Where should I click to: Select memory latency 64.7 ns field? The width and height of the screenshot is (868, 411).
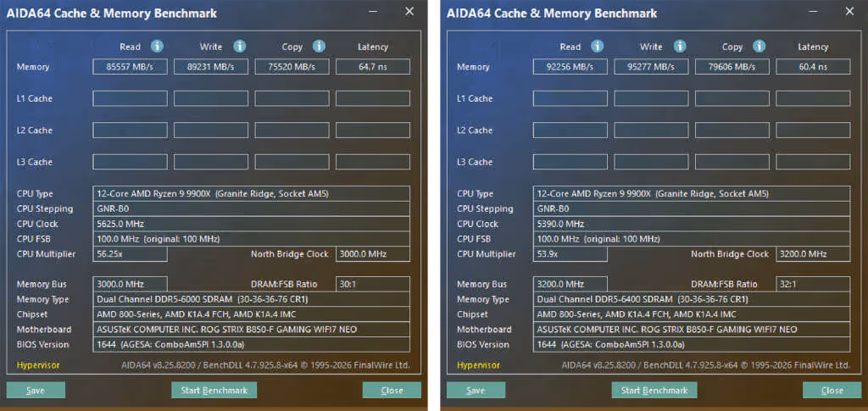[x=373, y=67]
